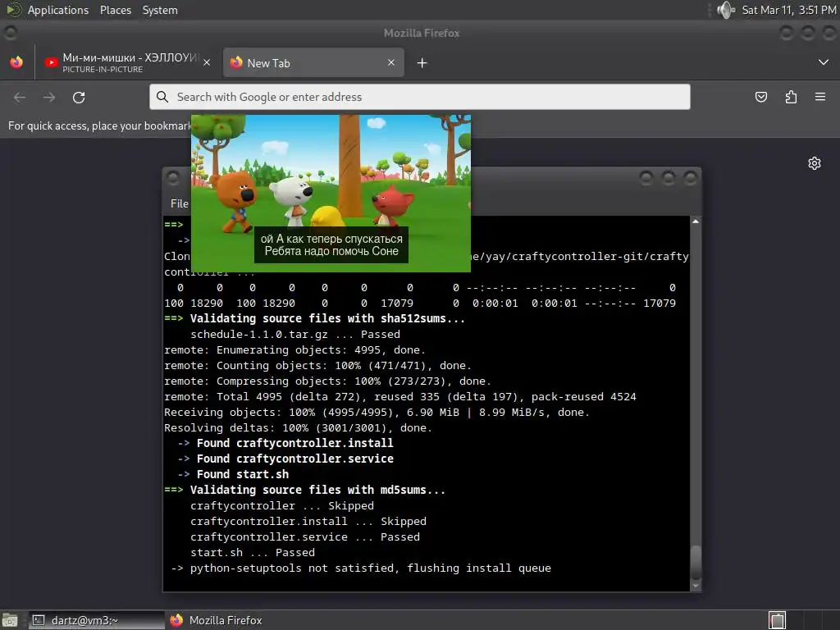Click 'Resolving deltas: 100% (3001/3001)' line
Image resolution: width=840 pixels, height=630 pixels.
(x=298, y=428)
